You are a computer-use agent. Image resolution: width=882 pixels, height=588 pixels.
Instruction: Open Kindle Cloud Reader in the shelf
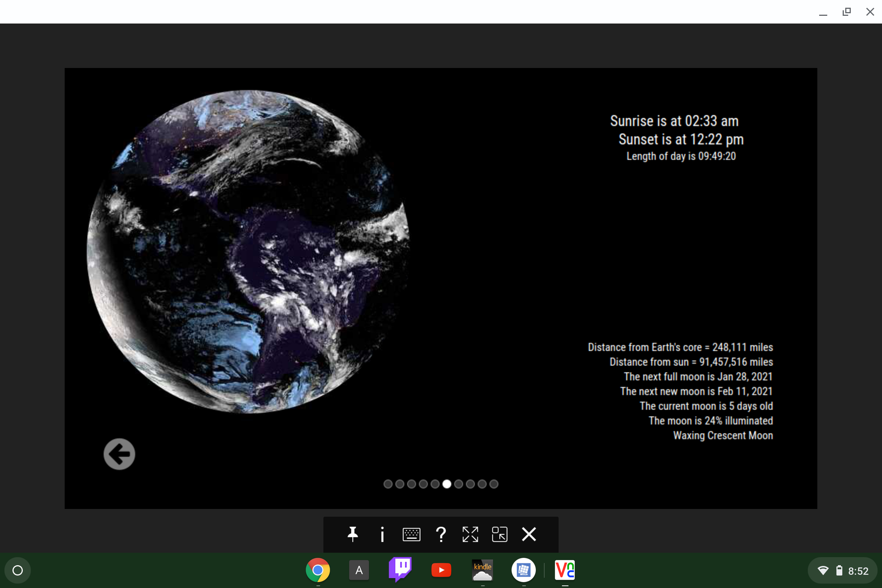(x=482, y=570)
